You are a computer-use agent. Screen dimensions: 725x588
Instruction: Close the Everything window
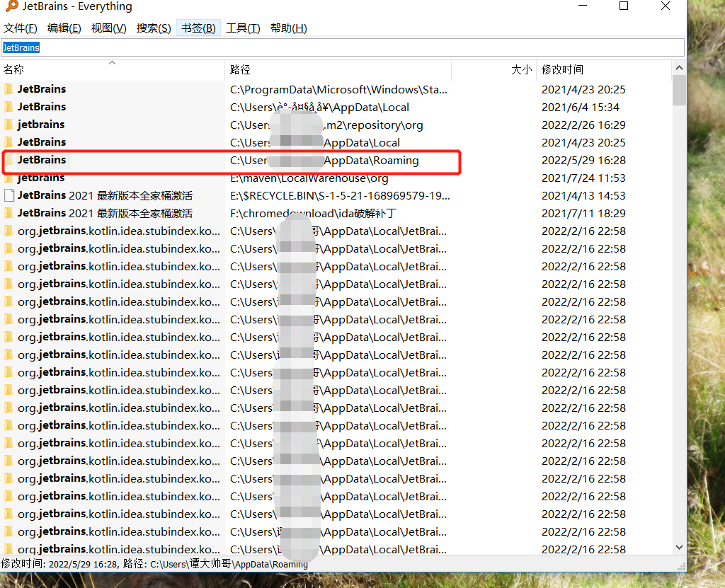tap(666, 6)
